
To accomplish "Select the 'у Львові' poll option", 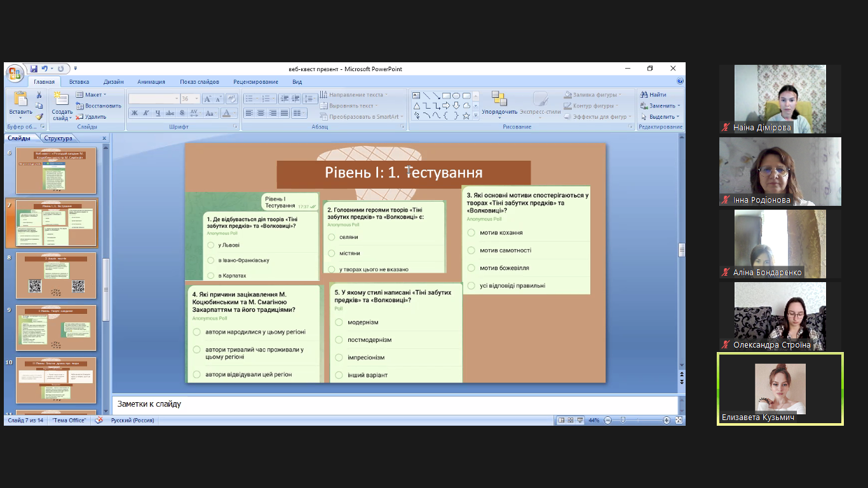I will click(x=211, y=245).
